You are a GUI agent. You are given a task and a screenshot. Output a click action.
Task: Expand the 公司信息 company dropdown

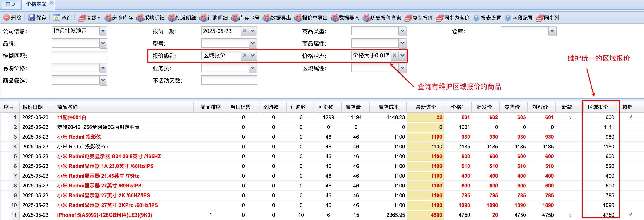(x=103, y=31)
